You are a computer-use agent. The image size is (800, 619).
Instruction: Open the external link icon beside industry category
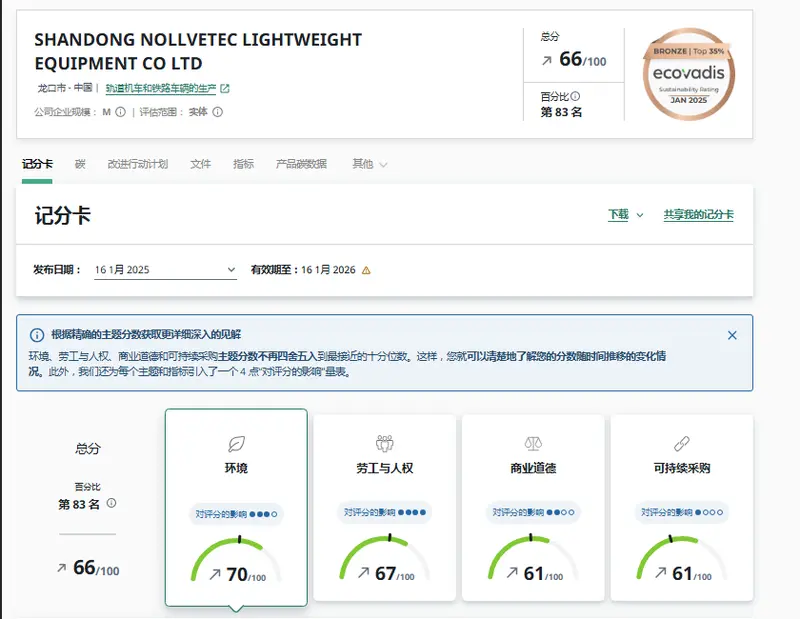pyautogui.click(x=224, y=89)
